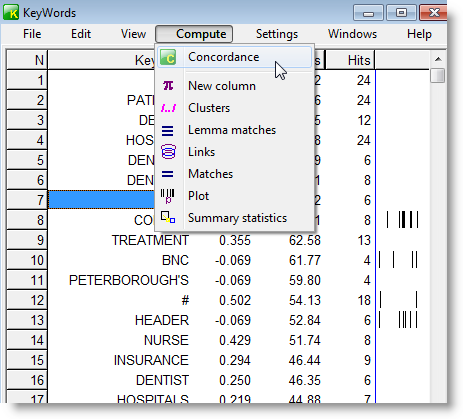Click the vertical scrollbar thumb
This screenshot has width=463, height=419.
click(x=438, y=75)
